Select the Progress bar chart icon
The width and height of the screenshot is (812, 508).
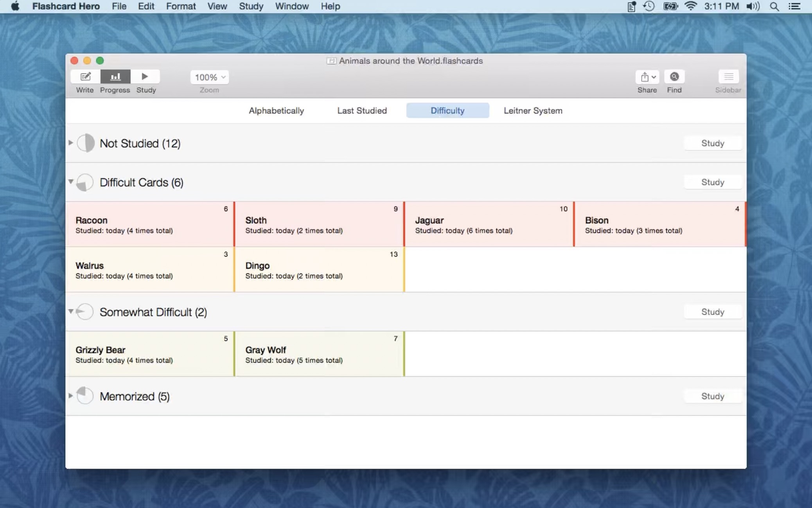point(115,77)
